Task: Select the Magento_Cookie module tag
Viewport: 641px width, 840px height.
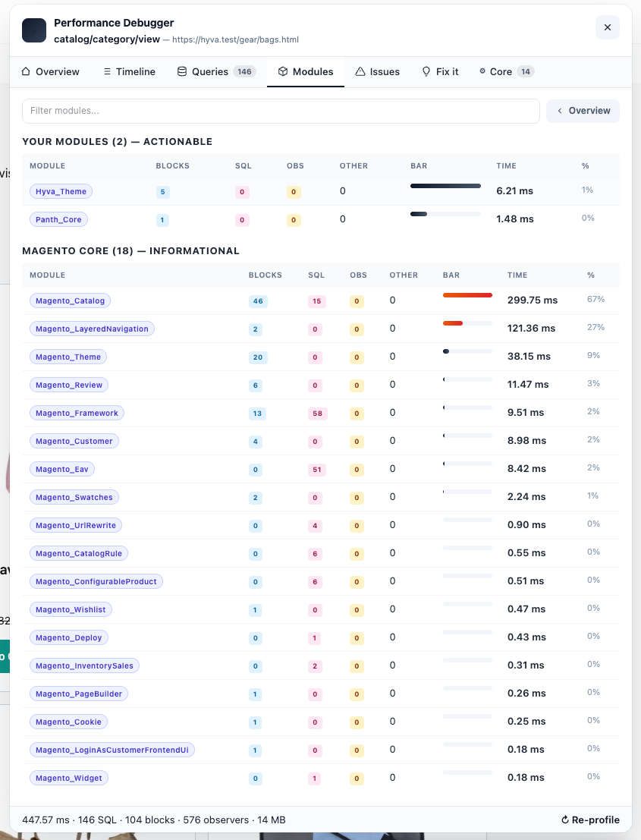Action: [68, 722]
